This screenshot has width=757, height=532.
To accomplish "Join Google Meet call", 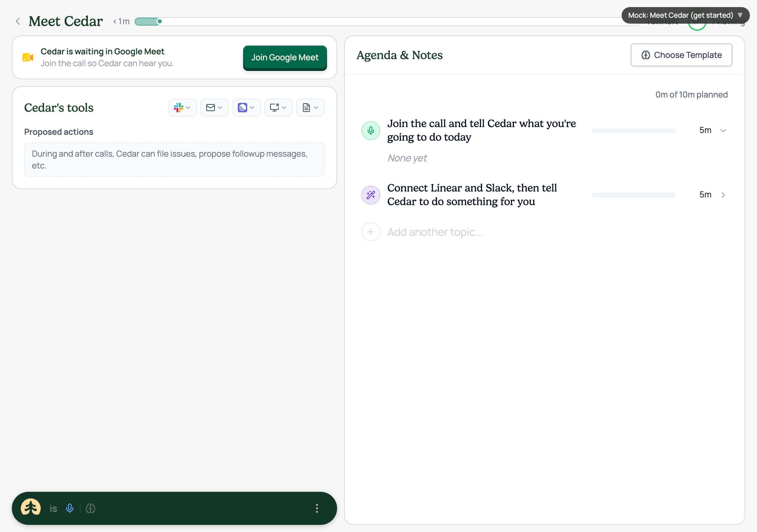I will point(285,57).
